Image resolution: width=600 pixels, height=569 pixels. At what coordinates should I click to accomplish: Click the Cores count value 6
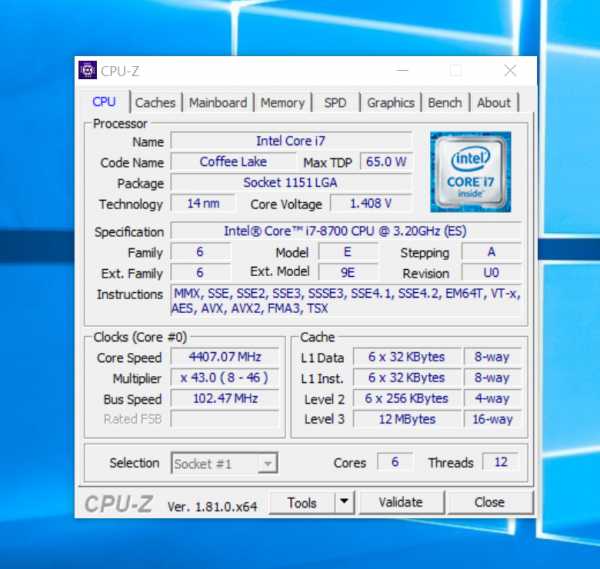[x=395, y=462]
